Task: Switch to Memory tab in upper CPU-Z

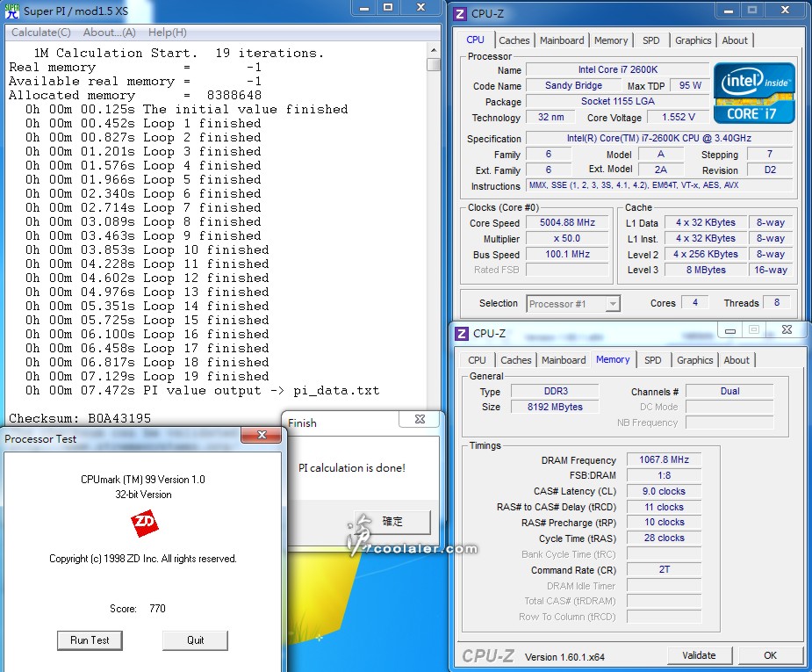Action: coord(611,40)
